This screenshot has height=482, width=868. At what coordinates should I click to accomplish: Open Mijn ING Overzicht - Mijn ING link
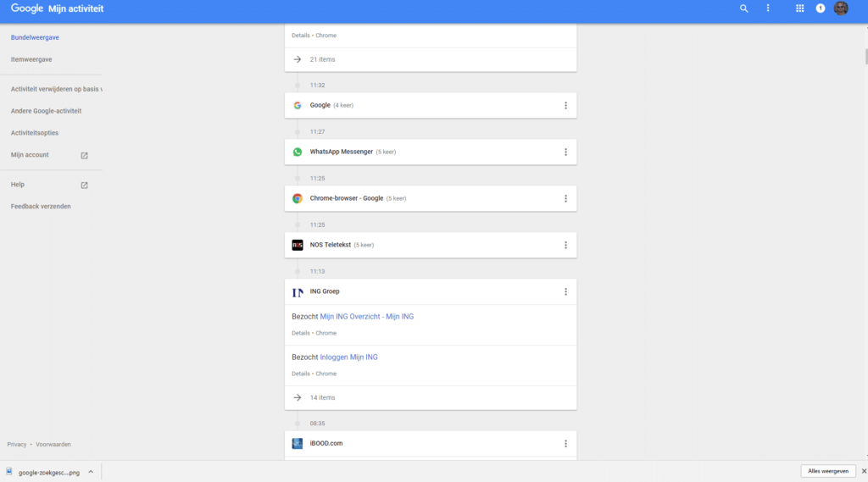coord(366,317)
